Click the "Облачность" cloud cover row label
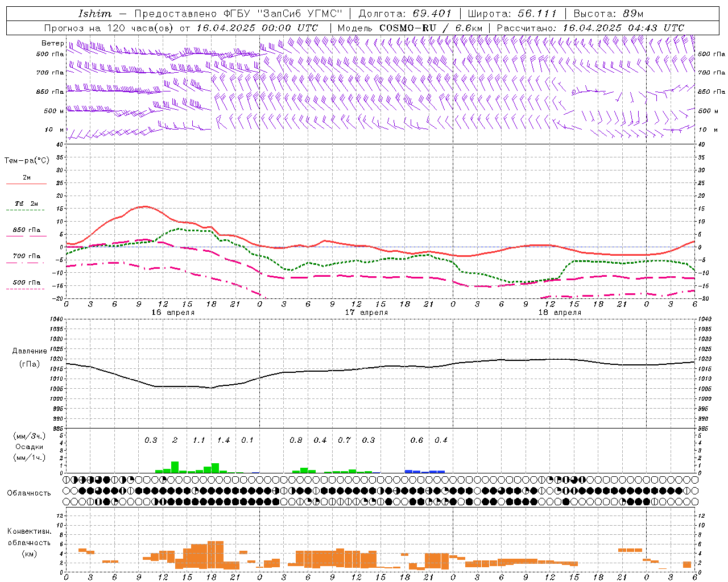The image size is (728, 582). tap(29, 493)
